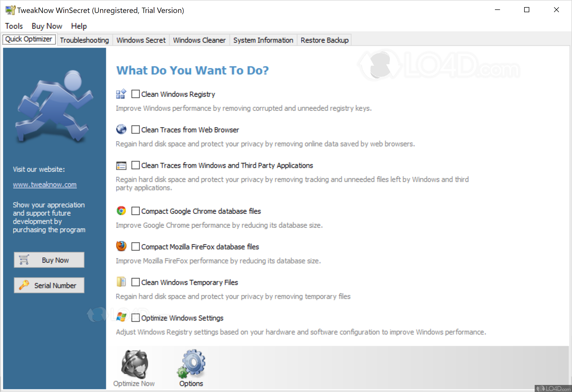
Task: Tick Compact Google Chrome database files
Action: point(136,211)
